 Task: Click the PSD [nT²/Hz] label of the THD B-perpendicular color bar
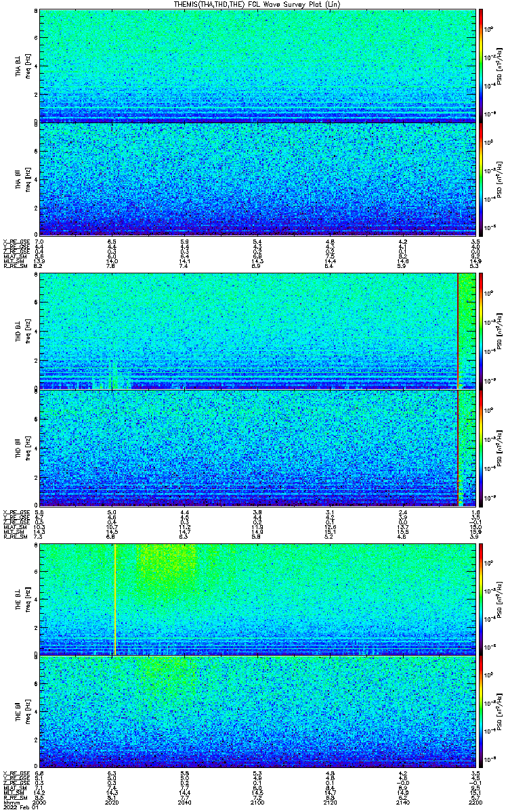pyautogui.click(x=499, y=330)
